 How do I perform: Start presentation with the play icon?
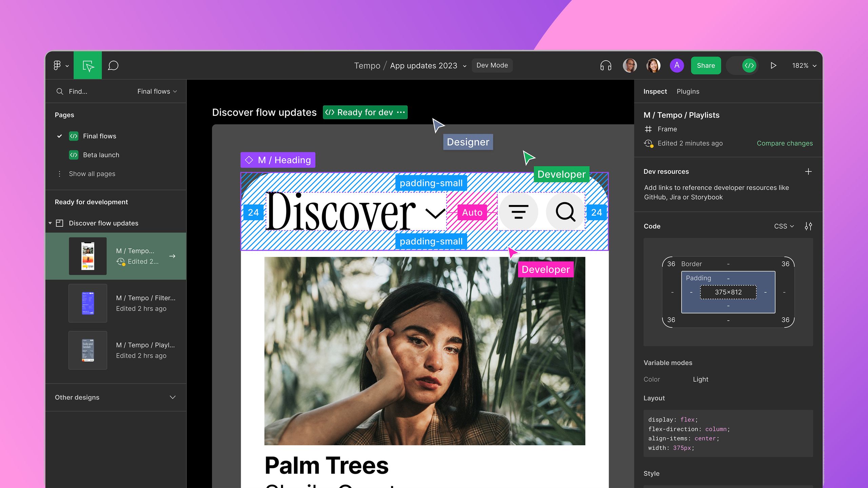coord(773,65)
